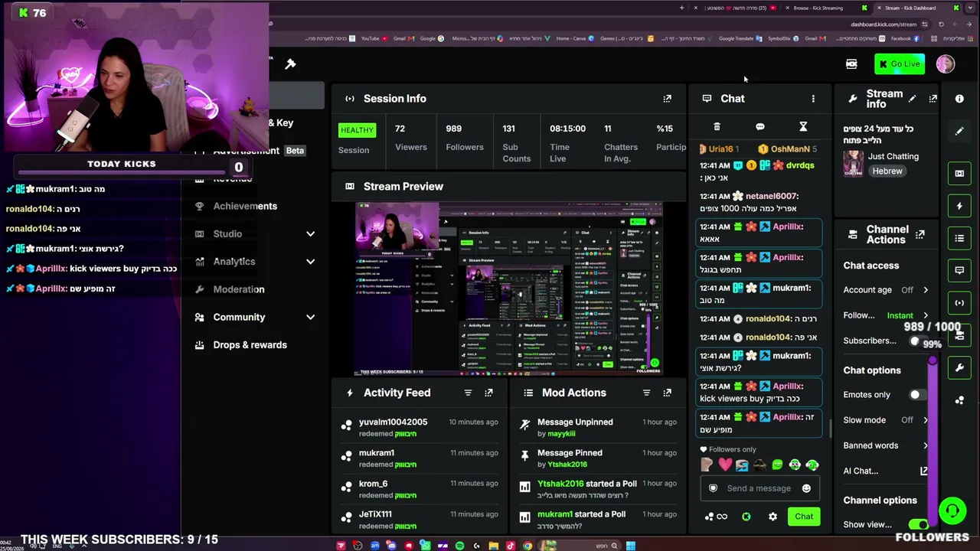Click the layout icon left of Go Live
This screenshot has width=980, height=551.
tap(851, 64)
